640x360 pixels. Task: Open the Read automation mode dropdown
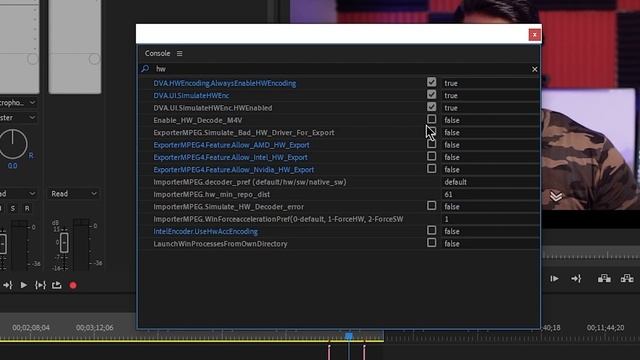(x=74, y=194)
